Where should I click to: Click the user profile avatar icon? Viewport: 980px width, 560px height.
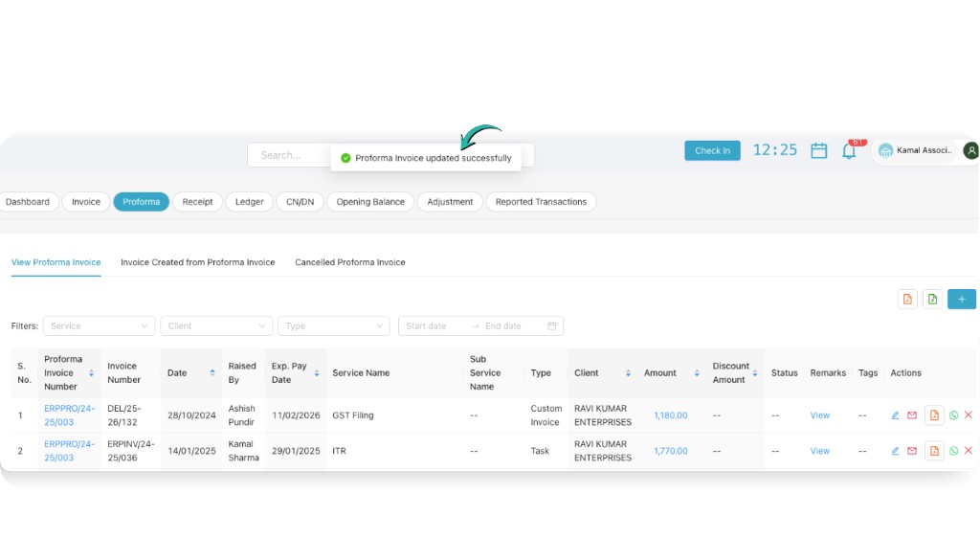point(970,150)
